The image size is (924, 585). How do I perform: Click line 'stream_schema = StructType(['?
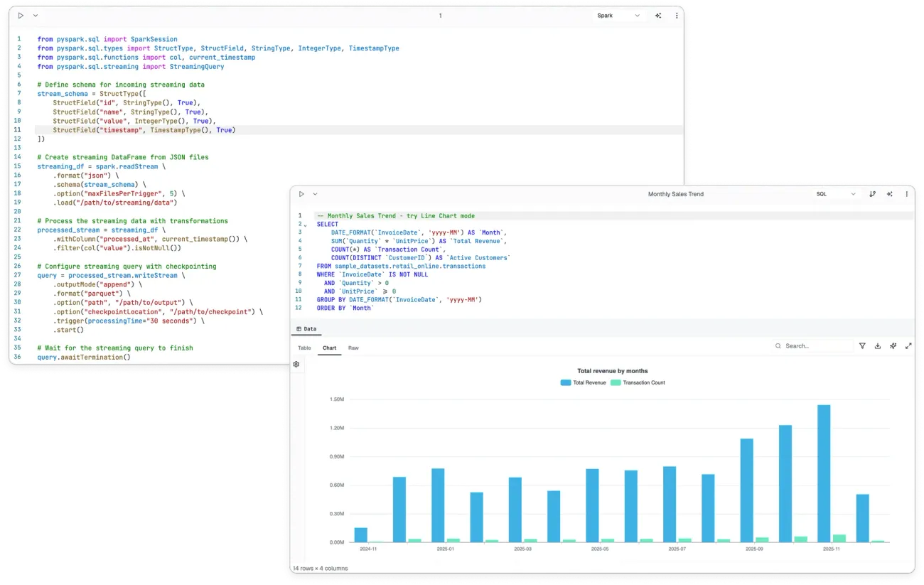point(92,94)
